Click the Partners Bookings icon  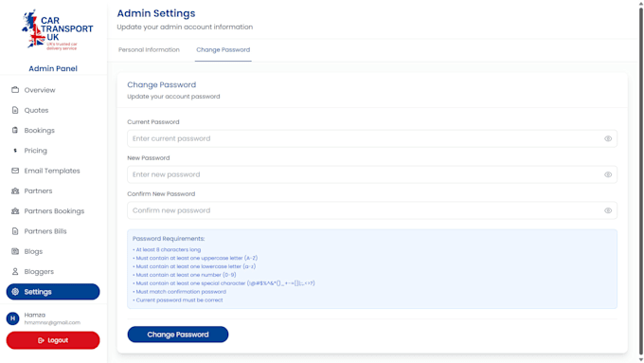[15, 211]
